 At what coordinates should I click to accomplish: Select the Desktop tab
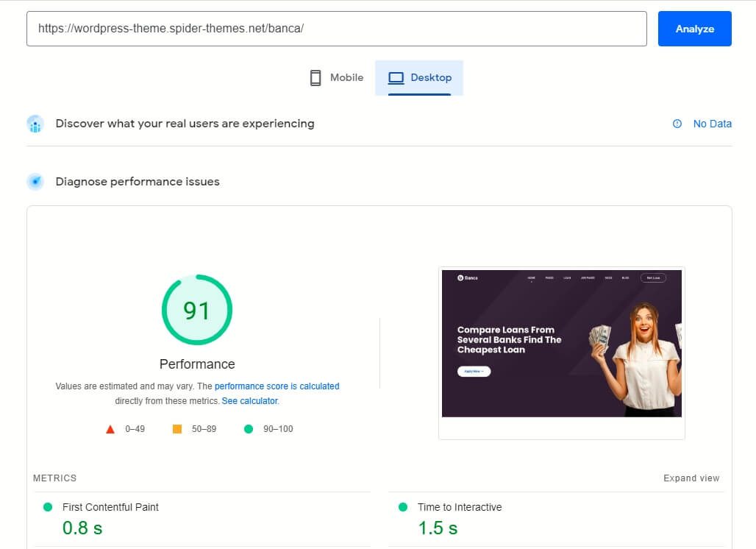(x=419, y=78)
